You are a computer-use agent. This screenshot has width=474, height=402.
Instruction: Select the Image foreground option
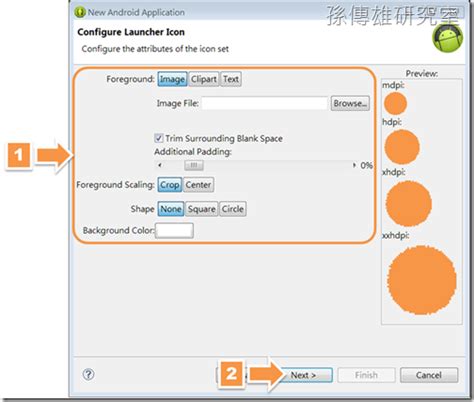point(172,79)
